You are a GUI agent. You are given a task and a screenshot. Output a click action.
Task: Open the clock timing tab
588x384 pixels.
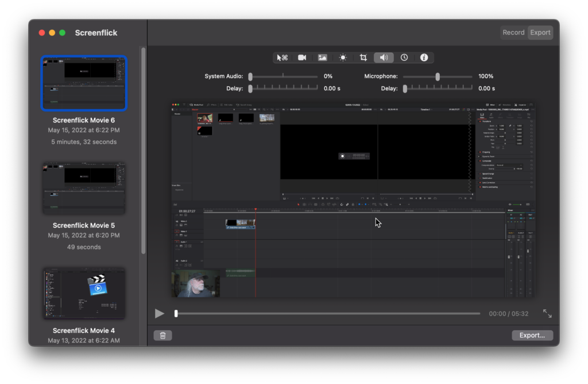pyautogui.click(x=404, y=57)
